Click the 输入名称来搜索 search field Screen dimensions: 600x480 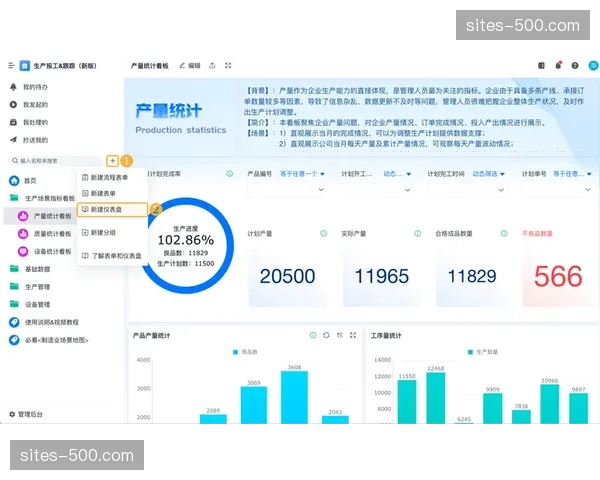click(x=54, y=161)
